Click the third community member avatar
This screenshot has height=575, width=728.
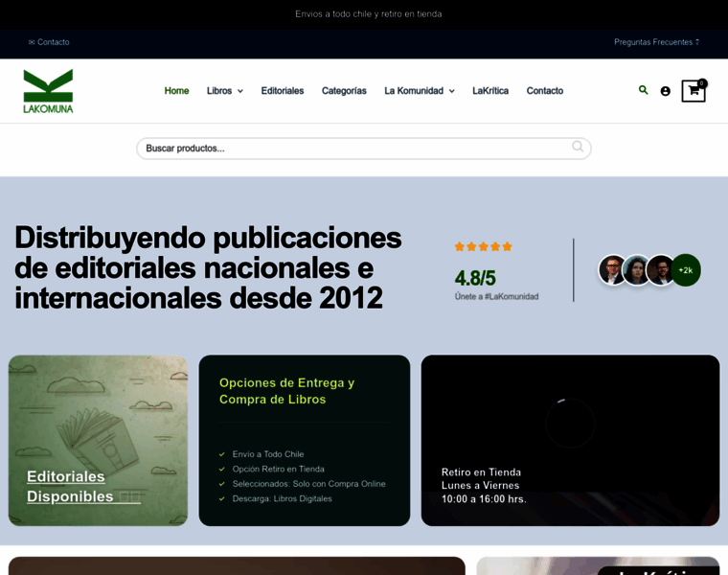pyautogui.click(x=660, y=270)
